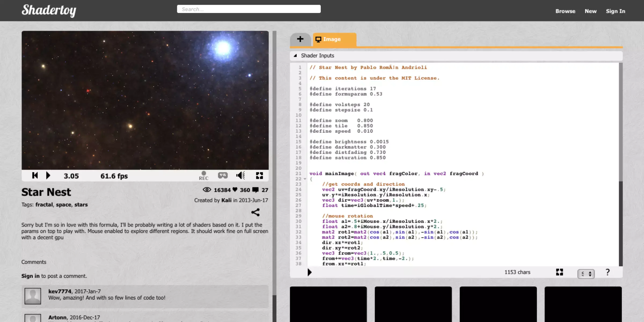Play the Star Nest shader preview
Viewport: 644px width, 322px height.
[x=48, y=176]
